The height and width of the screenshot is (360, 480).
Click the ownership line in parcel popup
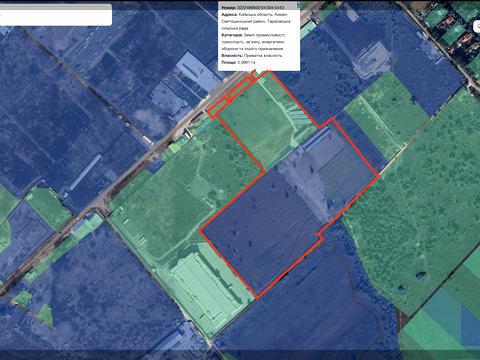click(252, 56)
